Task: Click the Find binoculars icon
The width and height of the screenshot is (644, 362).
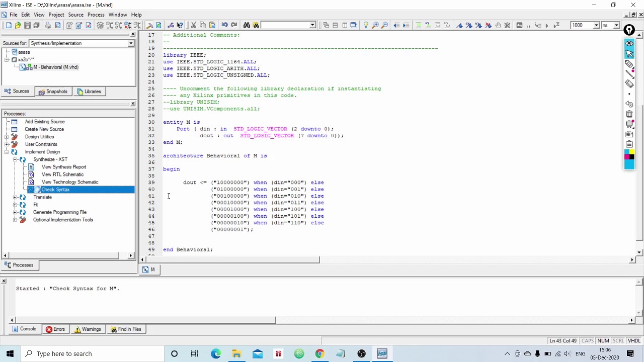Action: [247, 25]
